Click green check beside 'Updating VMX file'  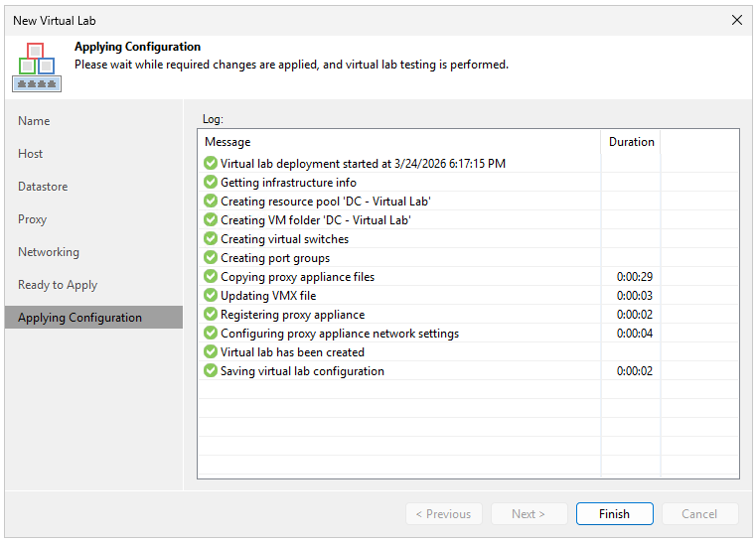[210, 296]
